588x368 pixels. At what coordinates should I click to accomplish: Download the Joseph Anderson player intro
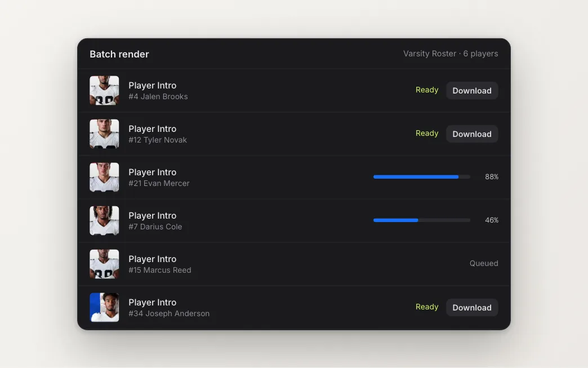472,308
